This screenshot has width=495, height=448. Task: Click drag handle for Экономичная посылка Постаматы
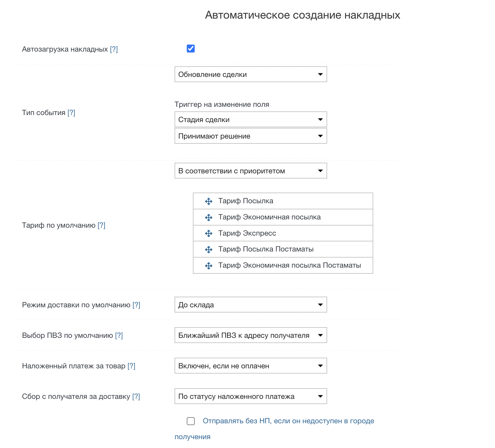click(209, 266)
